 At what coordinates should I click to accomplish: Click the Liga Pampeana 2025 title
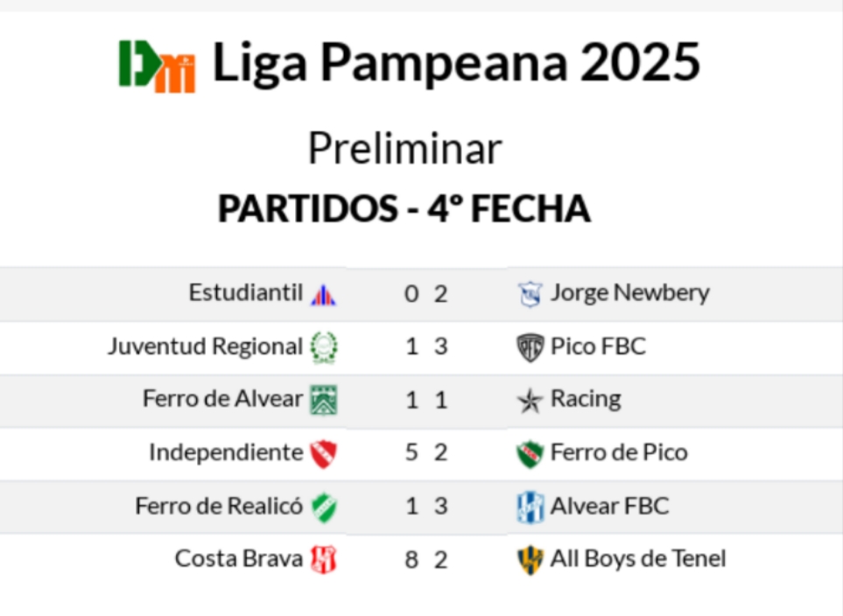(x=456, y=63)
